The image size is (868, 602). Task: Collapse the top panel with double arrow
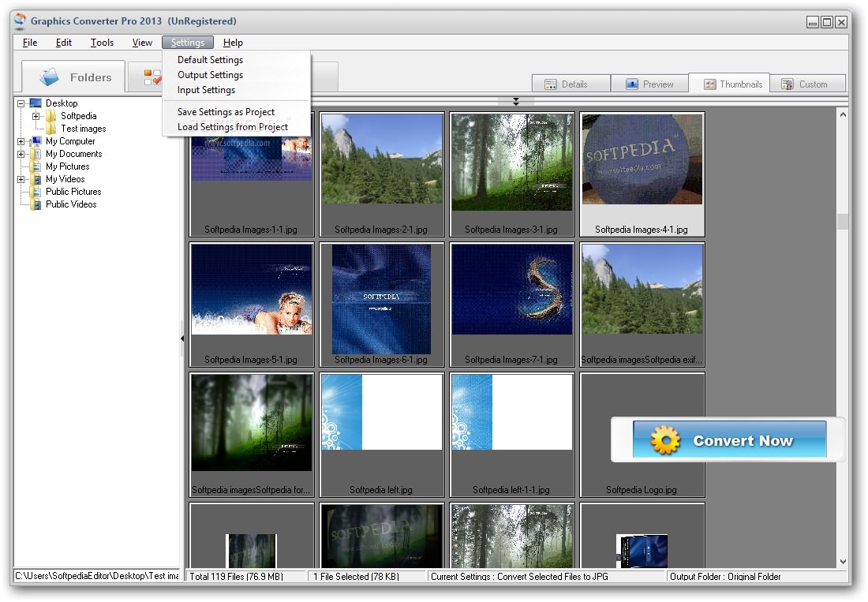click(515, 102)
